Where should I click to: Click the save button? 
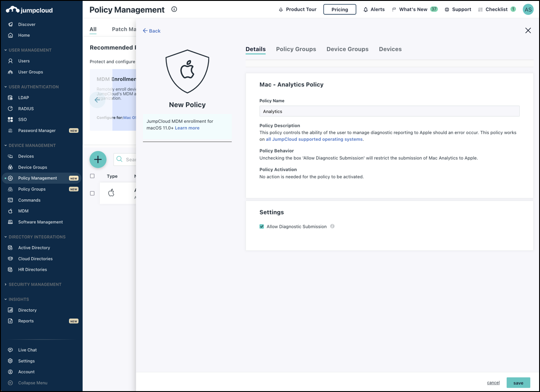click(x=518, y=383)
